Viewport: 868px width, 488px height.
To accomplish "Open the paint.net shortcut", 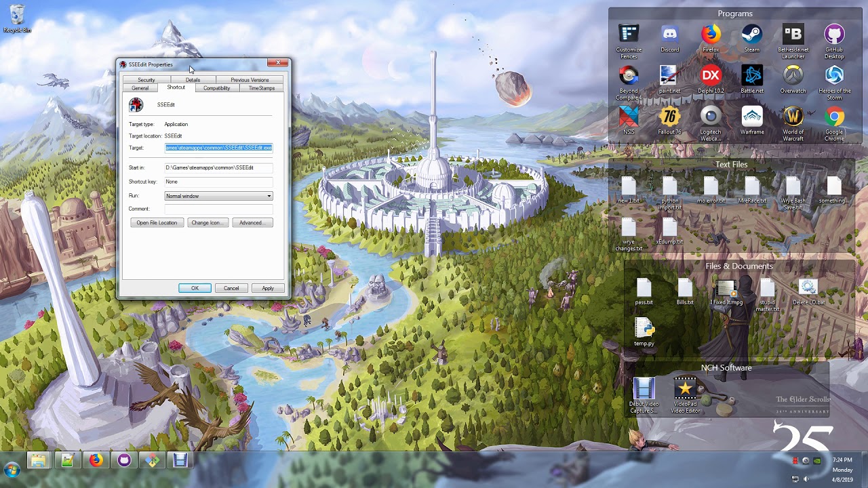I will pyautogui.click(x=669, y=79).
